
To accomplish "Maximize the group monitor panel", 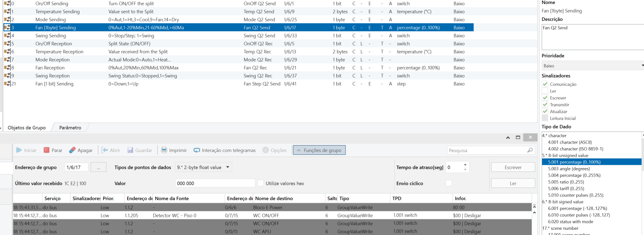I will (518, 138).
